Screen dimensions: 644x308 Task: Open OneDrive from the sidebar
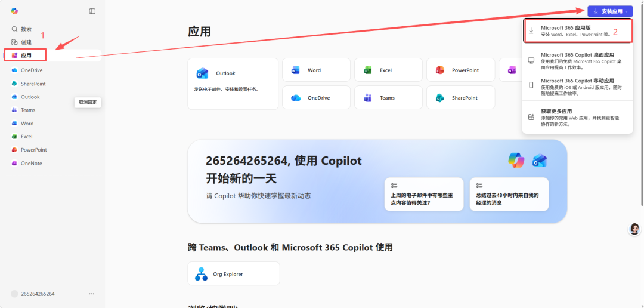[27, 70]
